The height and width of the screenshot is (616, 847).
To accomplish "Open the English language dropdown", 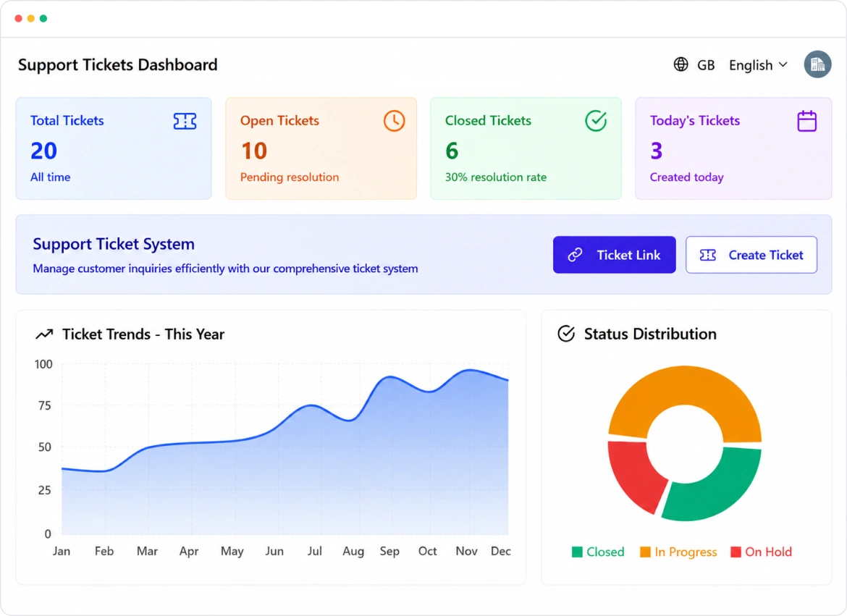I will 758,65.
